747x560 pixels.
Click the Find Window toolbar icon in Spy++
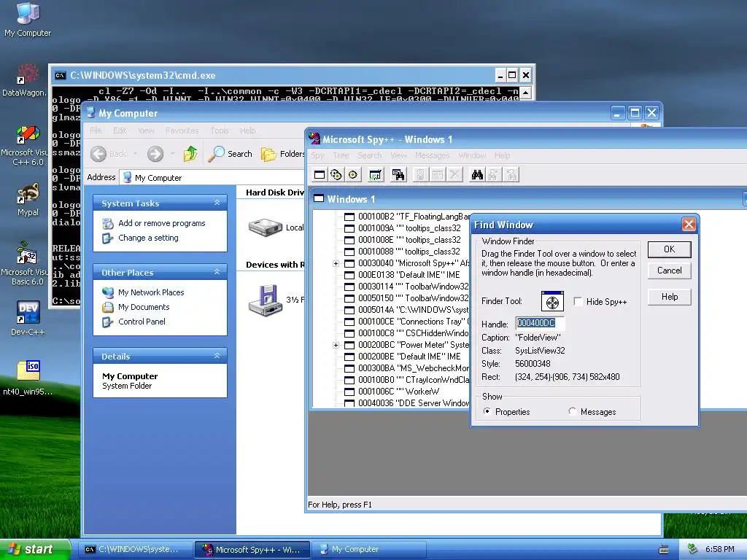(x=398, y=175)
